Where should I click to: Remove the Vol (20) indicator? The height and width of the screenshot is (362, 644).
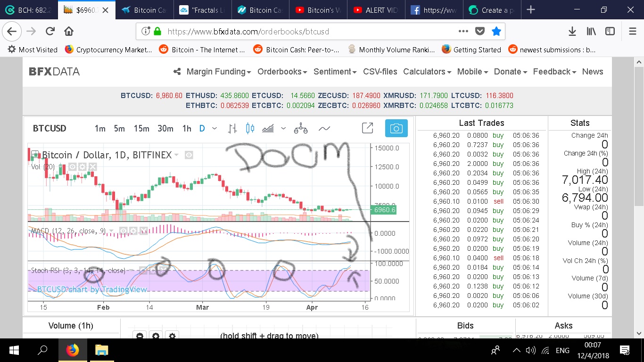[93, 167]
